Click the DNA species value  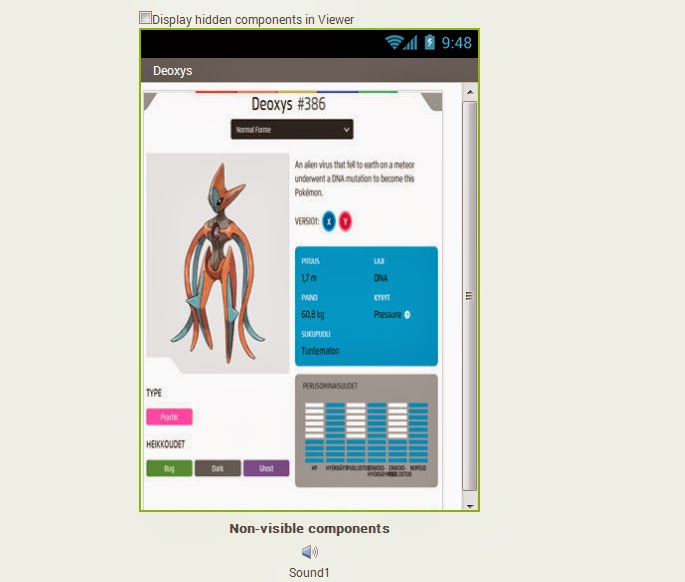(x=381, y=278)
